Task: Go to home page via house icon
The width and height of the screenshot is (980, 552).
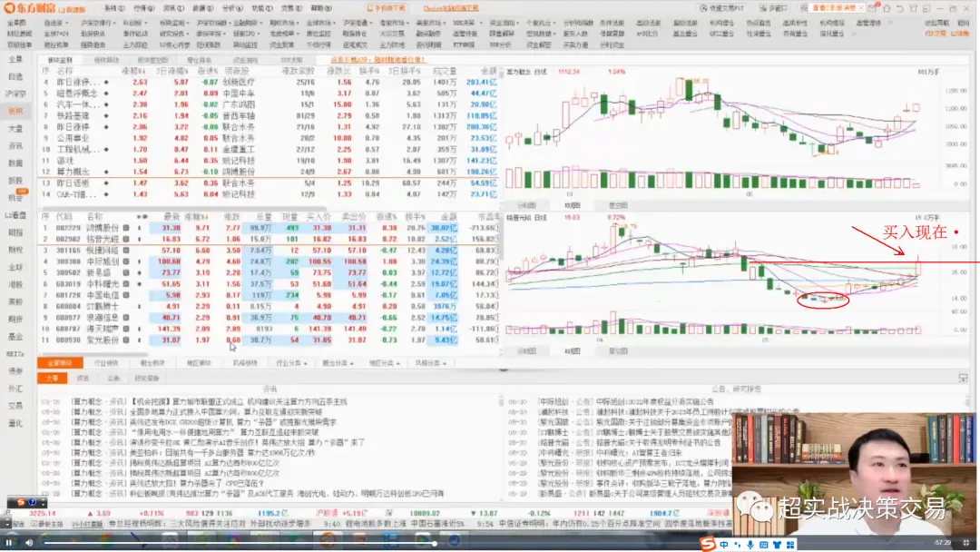Action: pyautogui.click(x=887, y=8)
